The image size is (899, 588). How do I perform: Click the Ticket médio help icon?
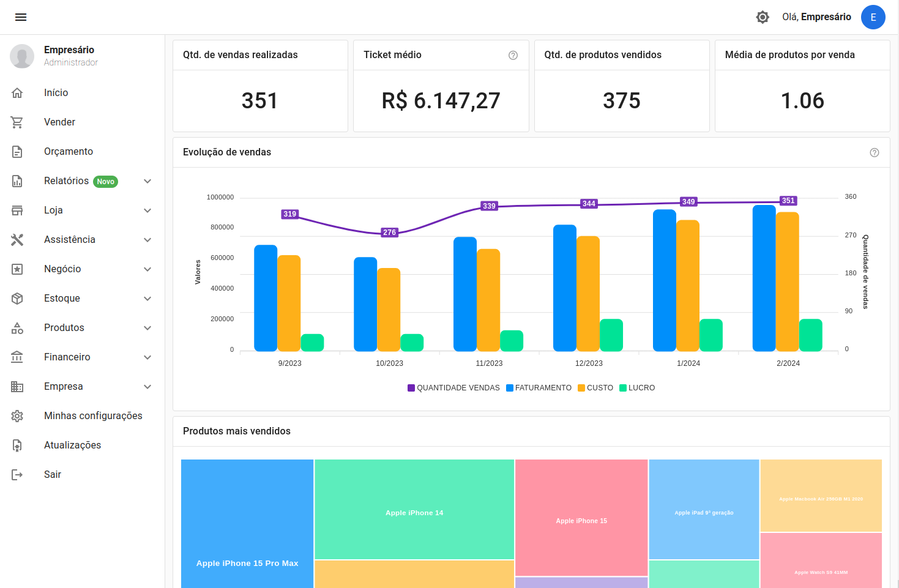(513, 55)
